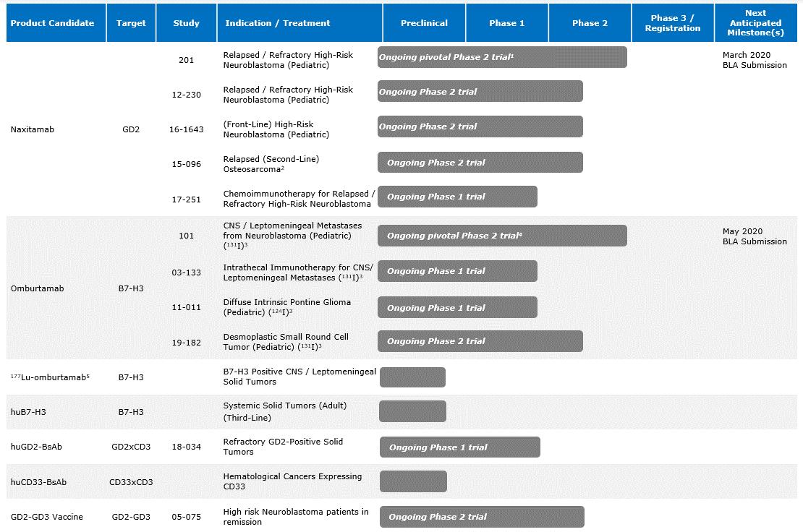Click the huGD2-BsAb Ongoing Phase 1 trial bar

(x=459, y=447)
